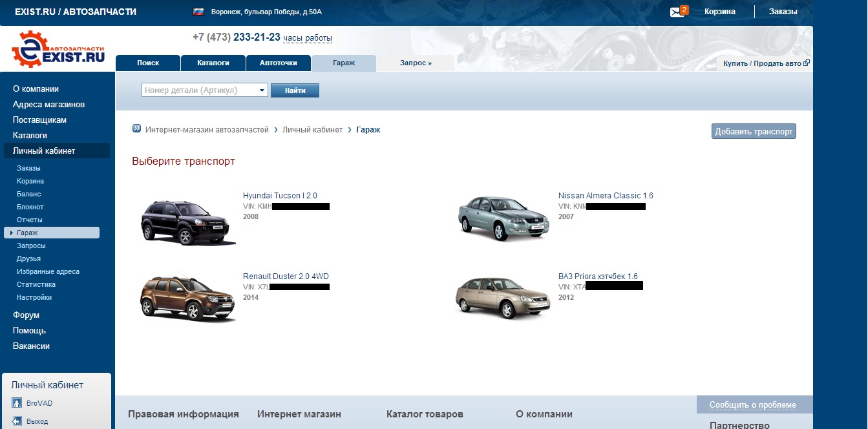Open Помощь in the sidebar

(x=29, y=331)
